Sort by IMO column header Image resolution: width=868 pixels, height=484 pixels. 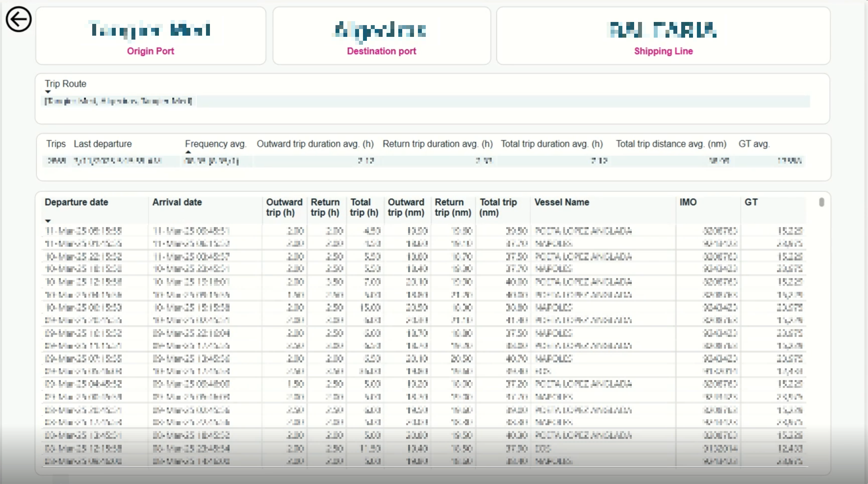(x=688, y=202)
